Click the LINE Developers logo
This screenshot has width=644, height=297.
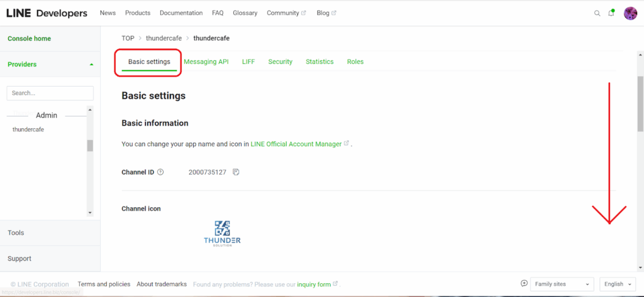pos(47,13)
